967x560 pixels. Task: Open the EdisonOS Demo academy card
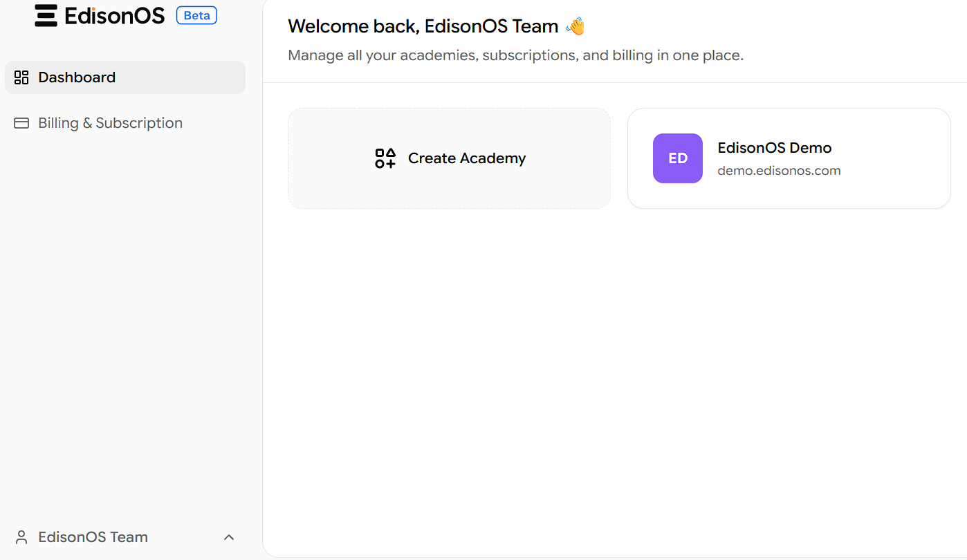(x=789, y=158)
